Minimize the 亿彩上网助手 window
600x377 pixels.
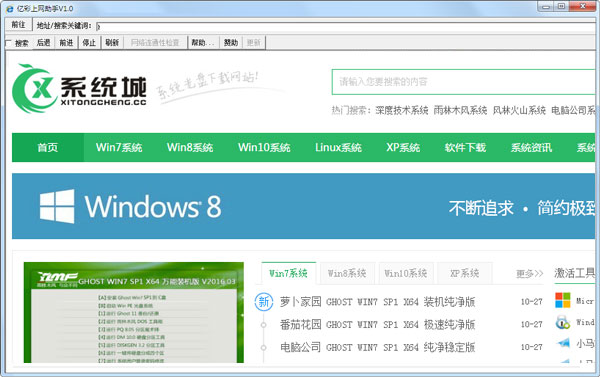click(546, 7)
